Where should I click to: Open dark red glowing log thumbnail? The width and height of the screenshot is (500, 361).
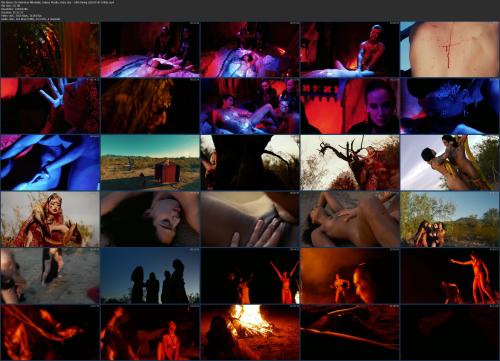[350, 332]
